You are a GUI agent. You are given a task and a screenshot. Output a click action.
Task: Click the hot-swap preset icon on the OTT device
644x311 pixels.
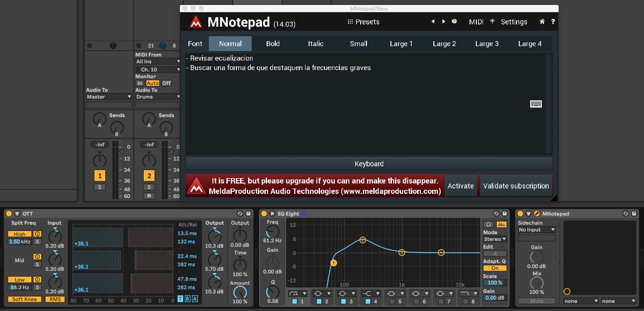pos(240,214)
